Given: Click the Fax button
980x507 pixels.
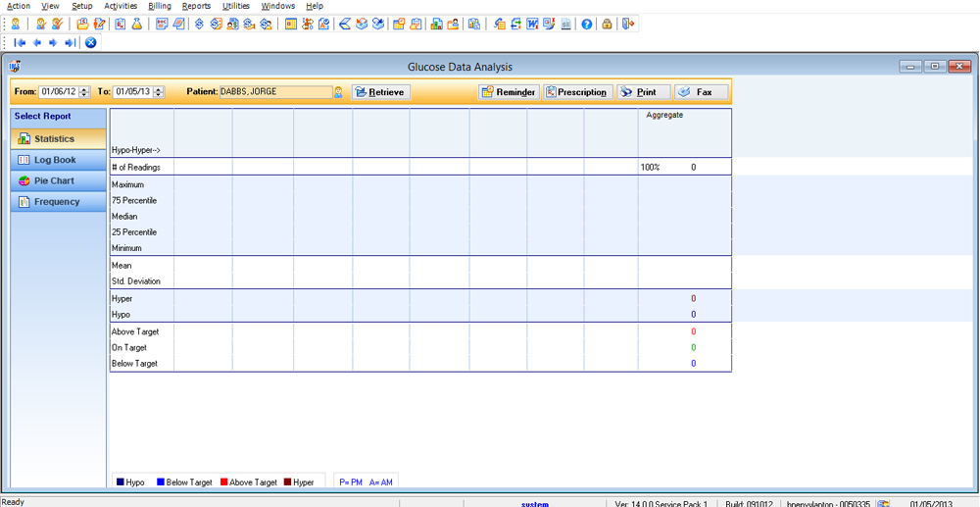Looking at the screenshot, I should tap(702, 92).
